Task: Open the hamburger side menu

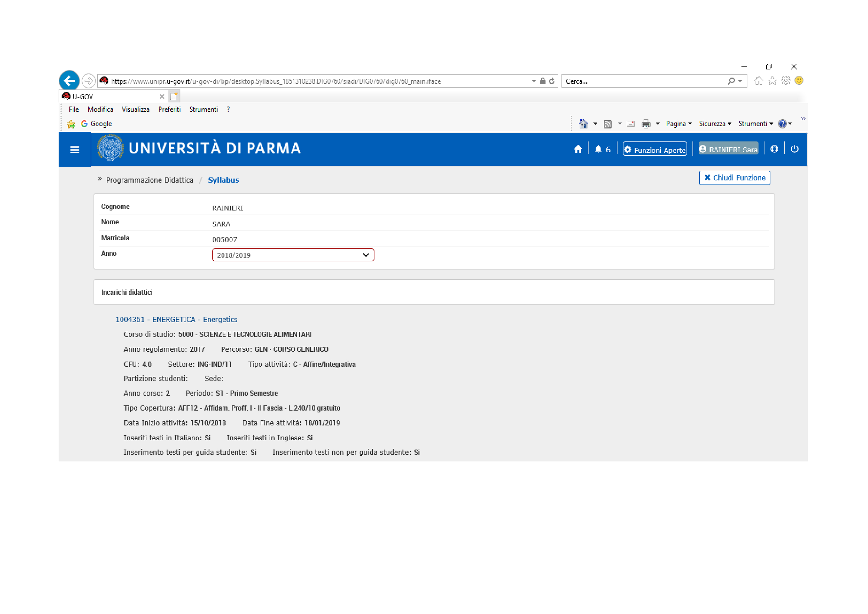Action: [75, 150]
